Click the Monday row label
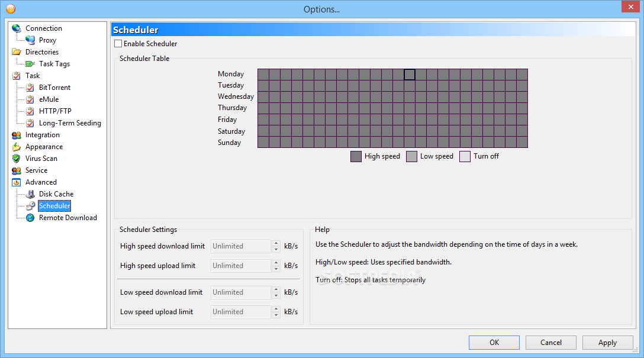The height and width of the screenshot is (358, 644). coord(231,74)
